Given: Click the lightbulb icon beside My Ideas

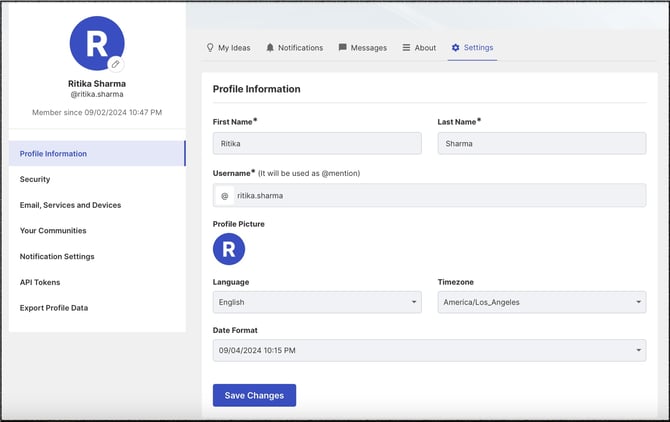Looking at the screenshot, I should coord(210,47).
